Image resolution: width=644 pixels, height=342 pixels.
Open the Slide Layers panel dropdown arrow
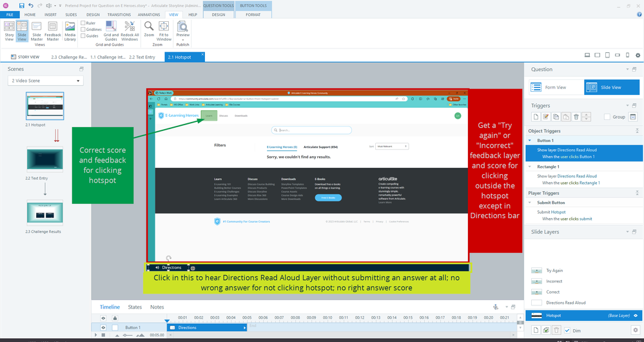(628, 232)
